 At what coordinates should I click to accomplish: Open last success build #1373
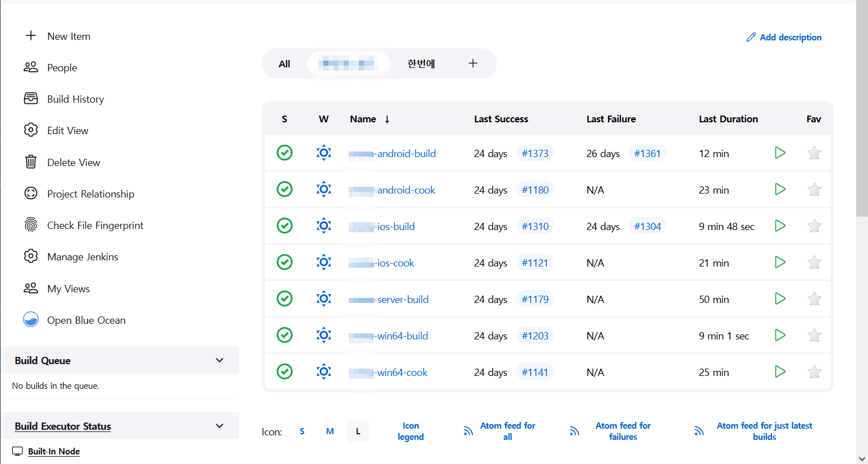[x=534, y=153]
